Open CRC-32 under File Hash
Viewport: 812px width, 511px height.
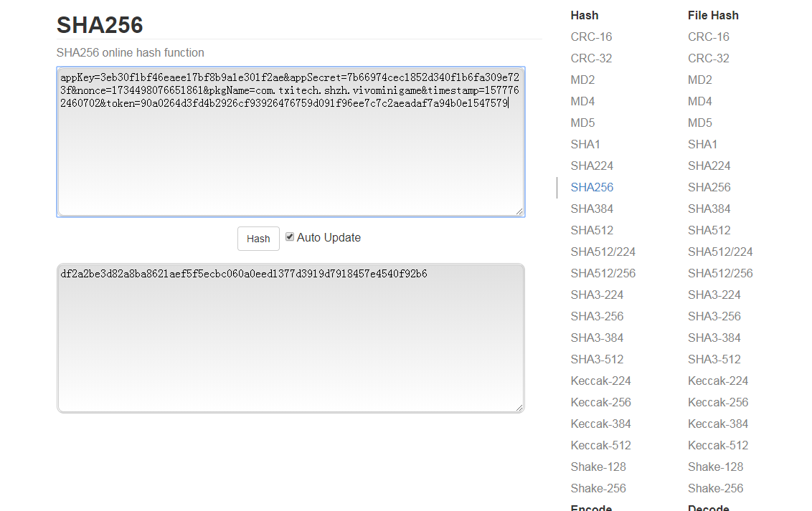pos(709,59)
